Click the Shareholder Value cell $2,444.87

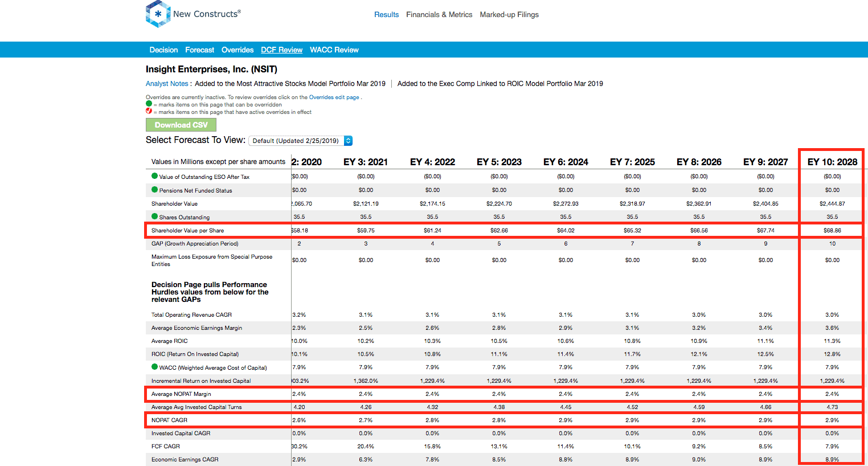coord(832,203)
